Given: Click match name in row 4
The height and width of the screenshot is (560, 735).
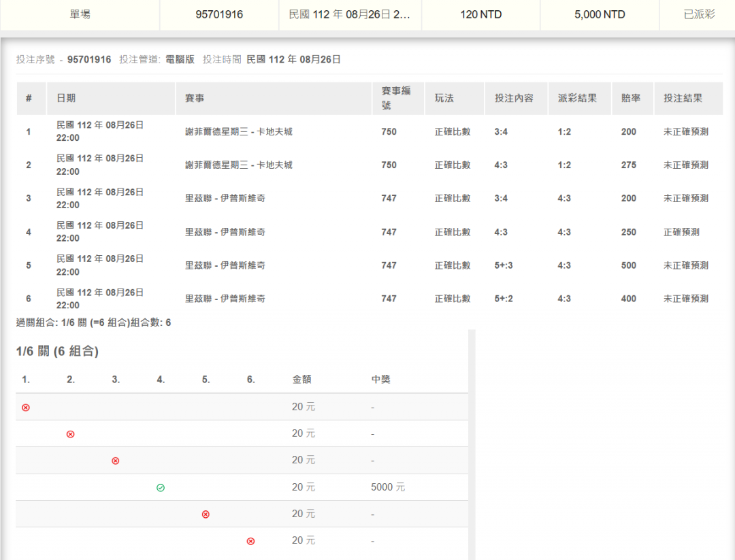Looking at the screenshot, I should (225, 232).
